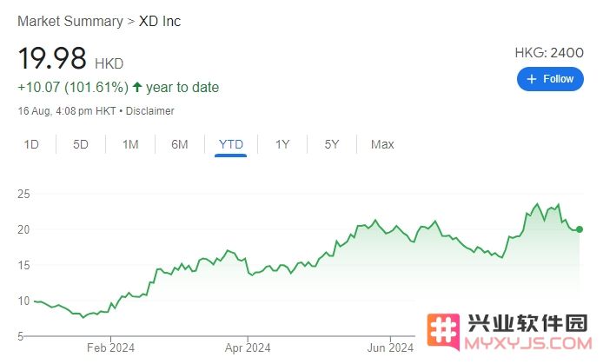Click the green up arrow icon
The height and width of the screenshot is (364, 603).
[137, 87]
